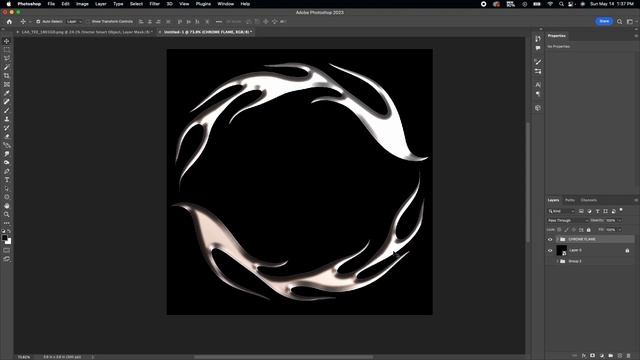
Task: Open the Layers panel flyout menu
Action: [636, 200]
